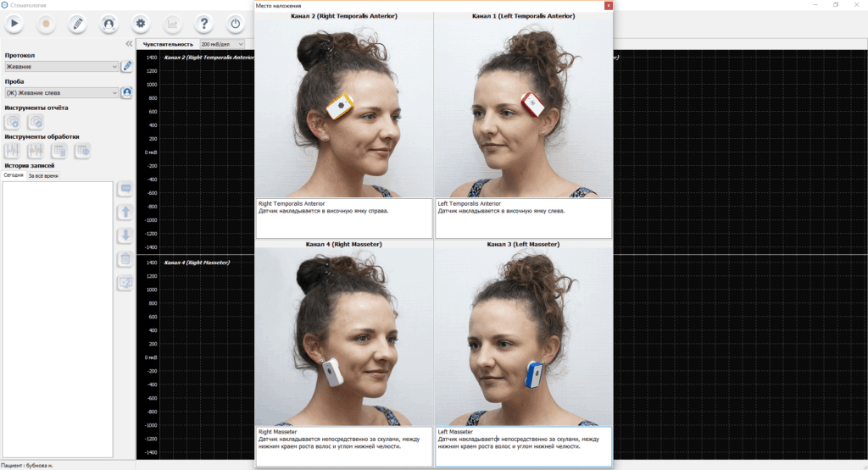The width and height of the screenshot is (868, 470).
Task: Click the trash delete icon beside records list
Action: coord(125,259)
